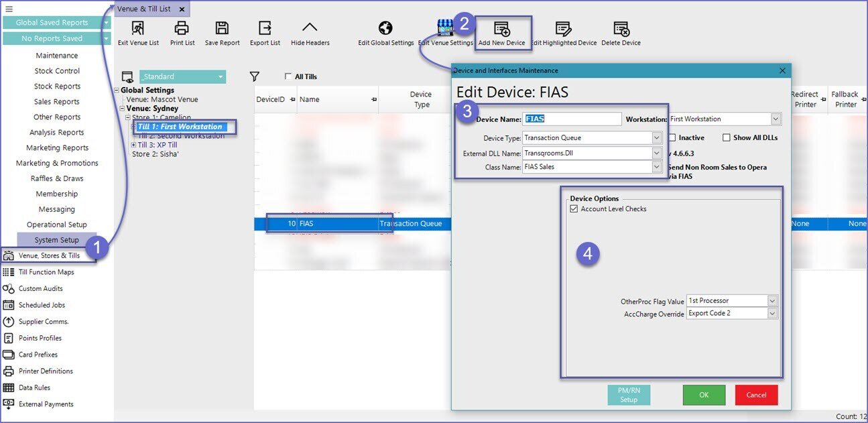This screenshot has height=423, width=868.
Task: Click the Delete Device icon
Action: click(621, 28)
